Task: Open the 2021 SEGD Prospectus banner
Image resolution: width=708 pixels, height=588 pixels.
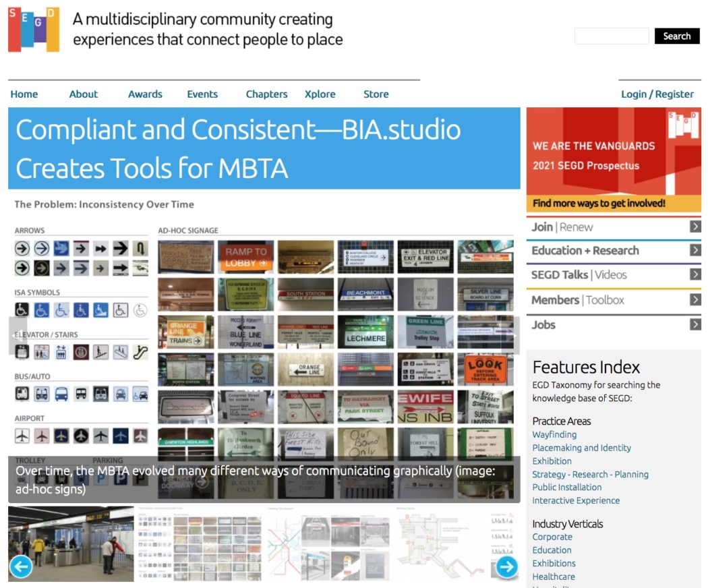Action: coord(614,151)
